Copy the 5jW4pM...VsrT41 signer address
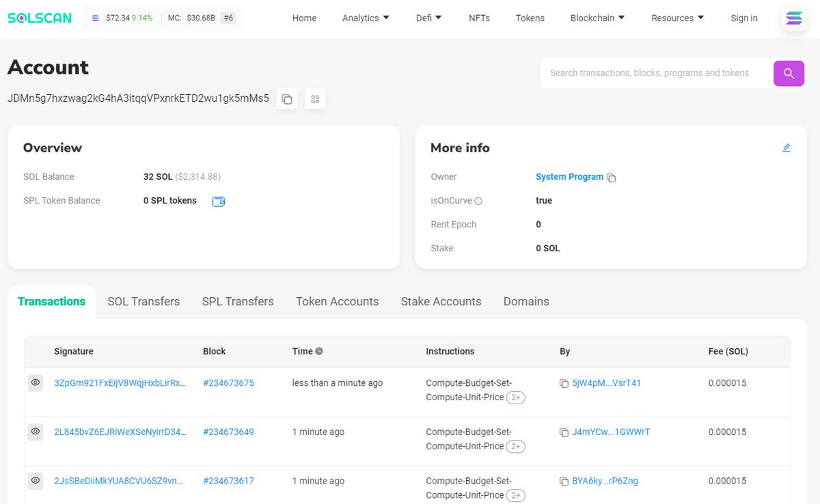Viewport: 820px width, 504px height. click(564, 384)
